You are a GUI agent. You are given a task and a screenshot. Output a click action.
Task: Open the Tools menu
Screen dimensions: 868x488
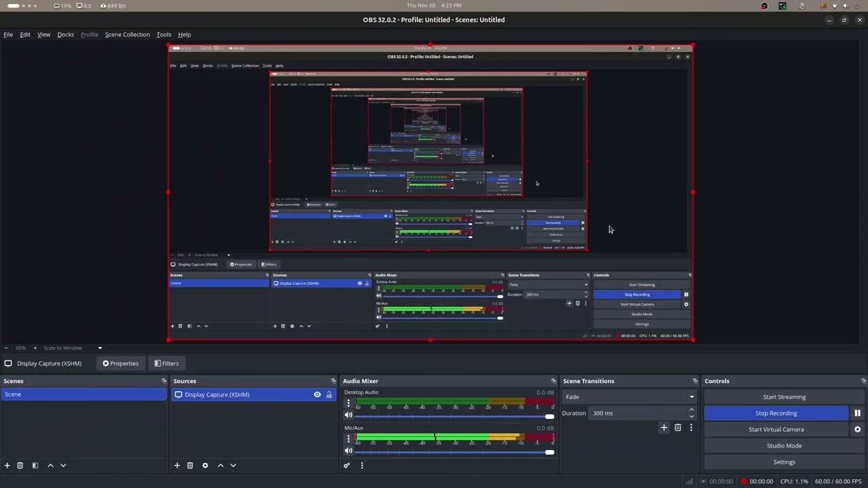[x=164, y=35]
